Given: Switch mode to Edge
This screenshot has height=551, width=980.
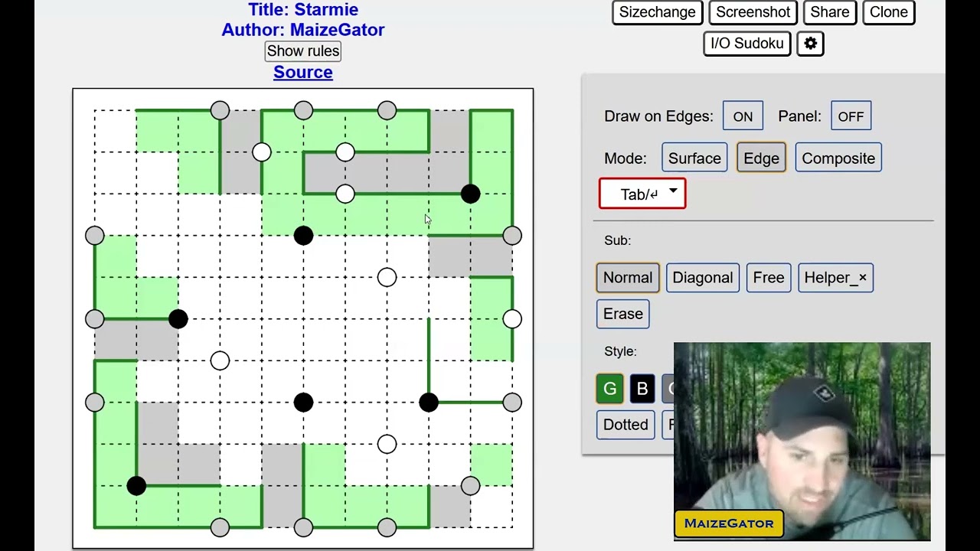Looking at the screenshot, I should coord(761,158).
